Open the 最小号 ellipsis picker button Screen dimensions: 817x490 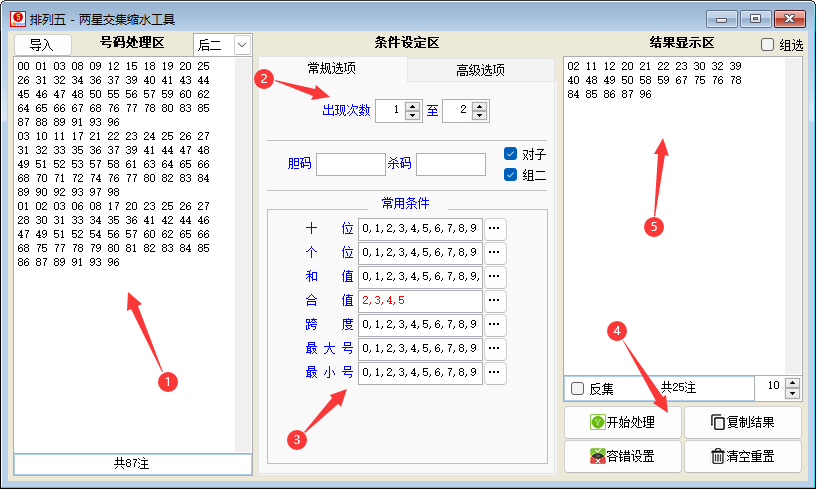tap(495, 373)
